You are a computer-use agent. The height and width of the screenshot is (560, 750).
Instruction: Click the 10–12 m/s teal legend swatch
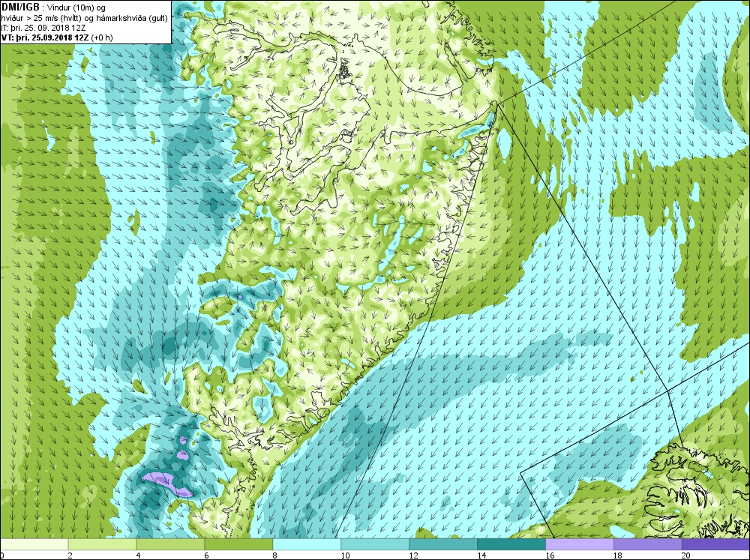point(375,544)
